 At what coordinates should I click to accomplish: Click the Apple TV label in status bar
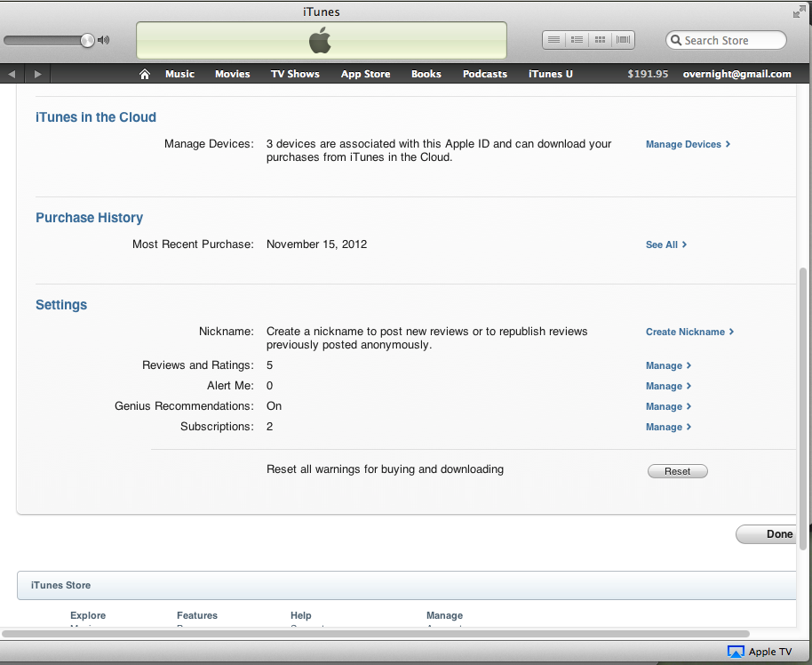point(770,652)
